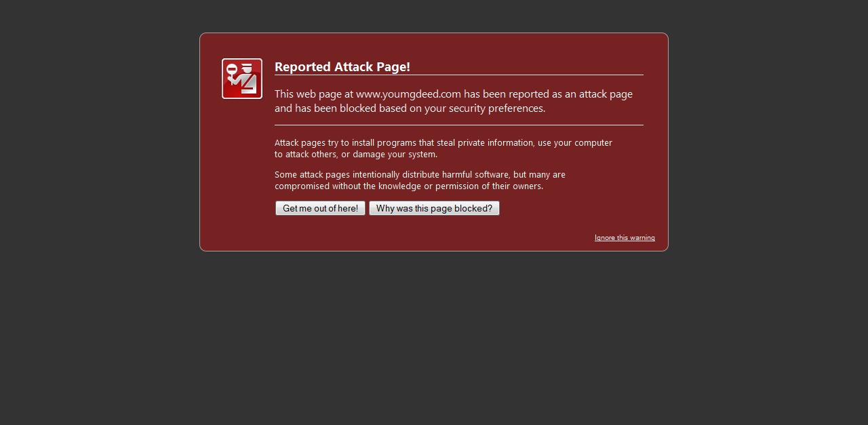Click "Some attack pages intentionally" sentence start
The image size is (868, 425).
point(312,175)
